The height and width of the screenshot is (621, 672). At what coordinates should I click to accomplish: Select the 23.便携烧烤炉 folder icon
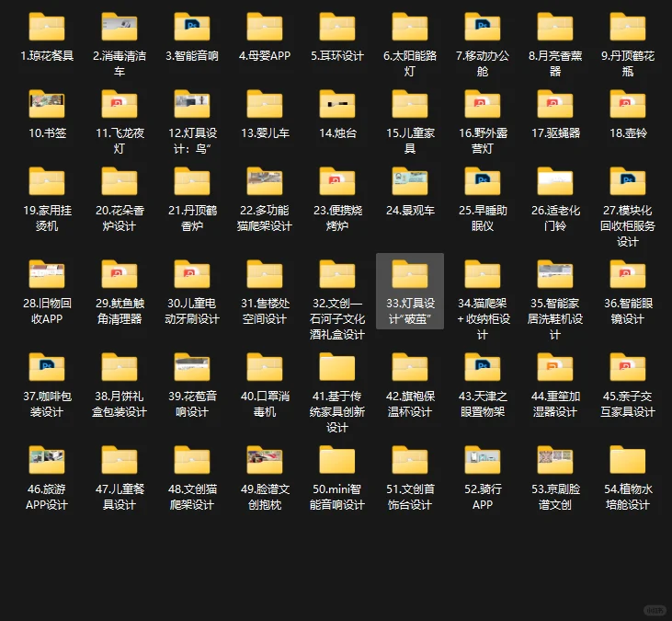click(337, 181)
